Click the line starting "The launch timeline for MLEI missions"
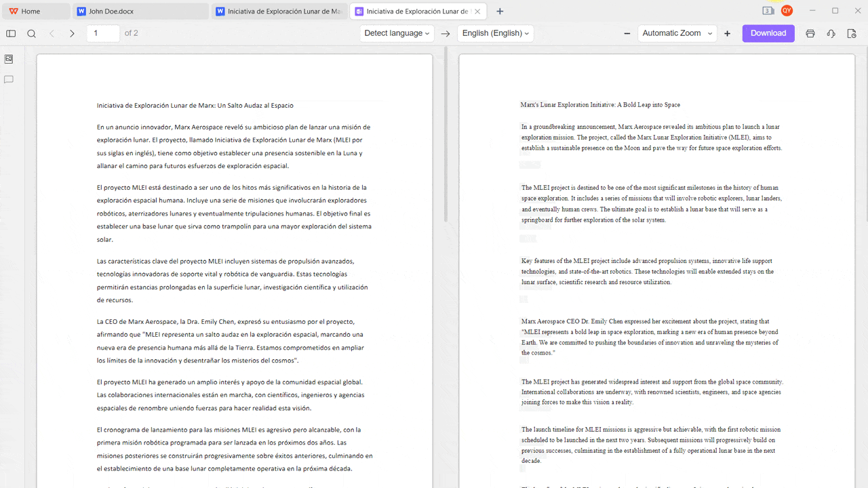Viewport: 868px width, 488px height. tap(651, 430)
